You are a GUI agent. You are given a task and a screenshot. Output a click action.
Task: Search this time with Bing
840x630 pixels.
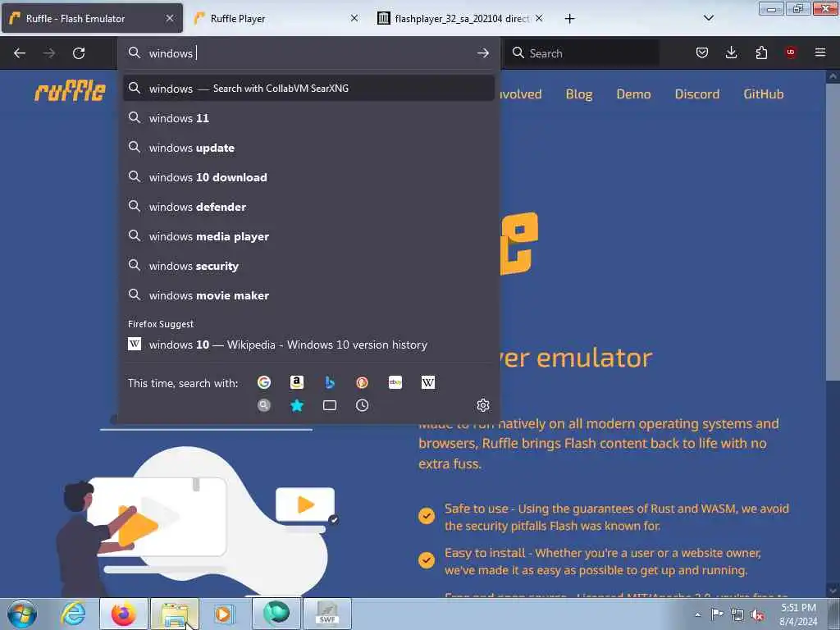(330, 382)
